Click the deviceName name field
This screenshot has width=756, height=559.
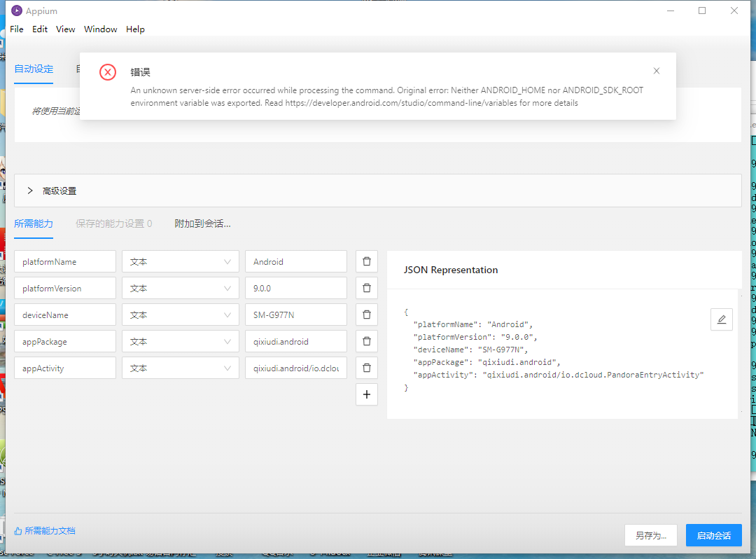(65, 315)
